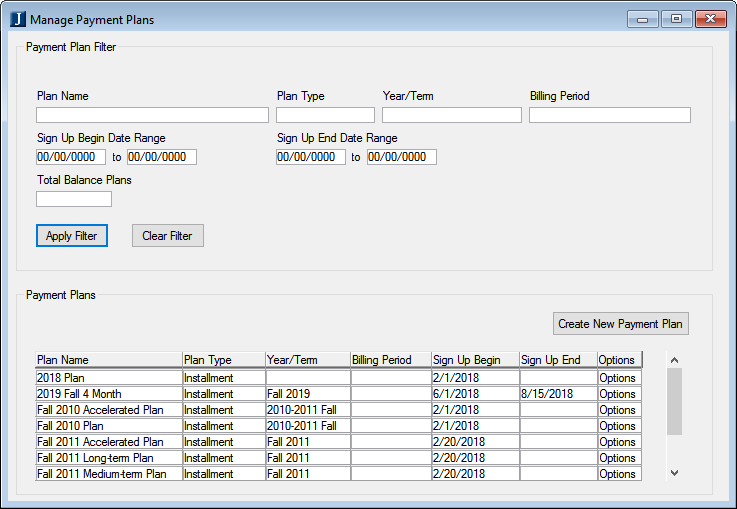
Task: Sort by Plan Name column header
Action: point(108,360)
